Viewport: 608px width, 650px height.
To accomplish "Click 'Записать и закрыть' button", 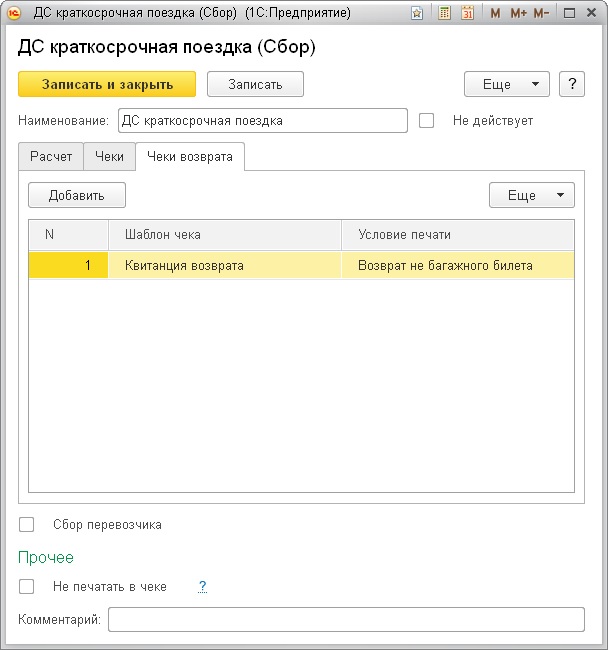I will pyautogui.click(x=107, y=84).
